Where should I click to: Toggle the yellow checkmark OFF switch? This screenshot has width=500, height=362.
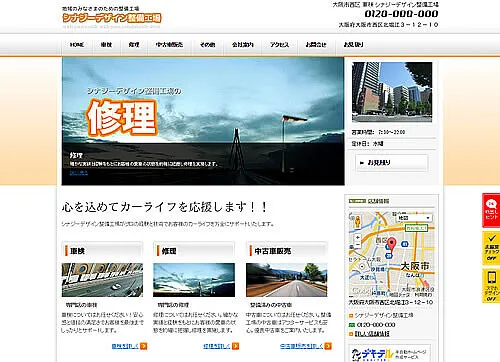pos(491,248)
